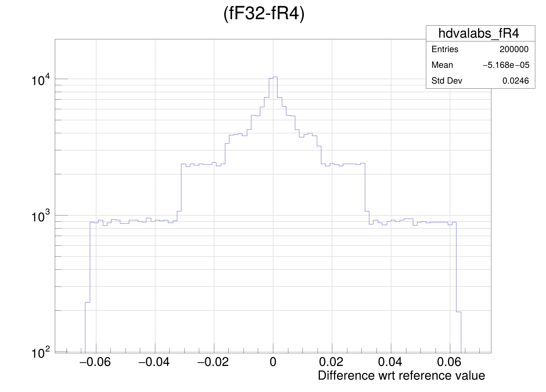Image resolution: width=546 pixels, height=392 pixels.
Task: Click the 10^2 y-axis label
Action: point(40,353)
